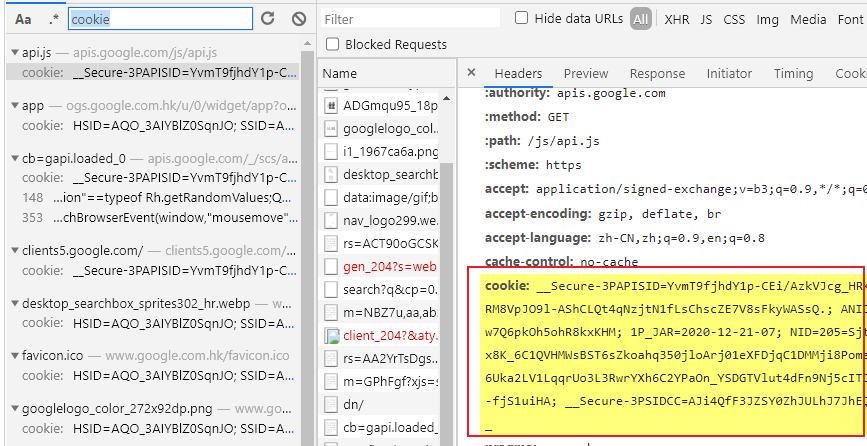867x446 pixels.
Task: Select data:image/gif request icon
Action: 331,197
